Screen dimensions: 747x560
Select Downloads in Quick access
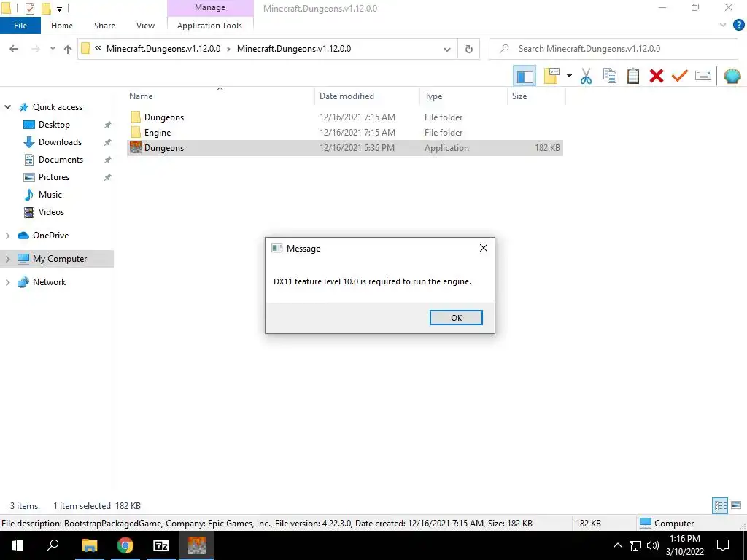pos(60,142)
